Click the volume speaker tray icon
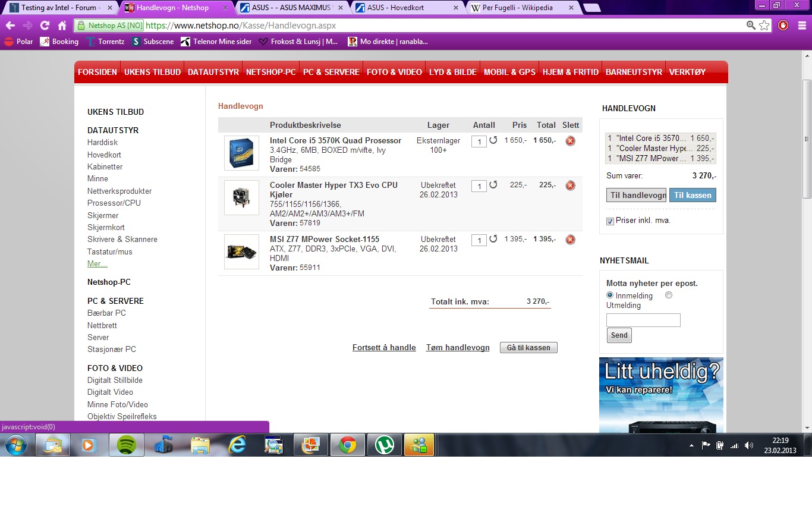 pos(749,445)
